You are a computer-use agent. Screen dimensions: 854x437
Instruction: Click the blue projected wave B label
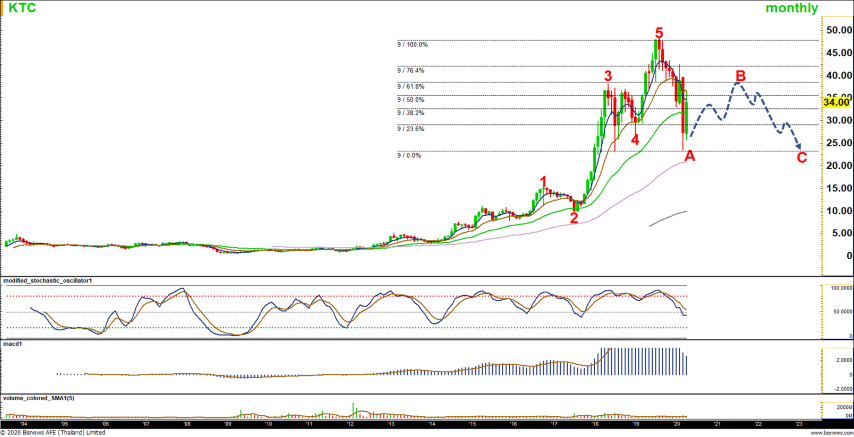coord(740,76)
